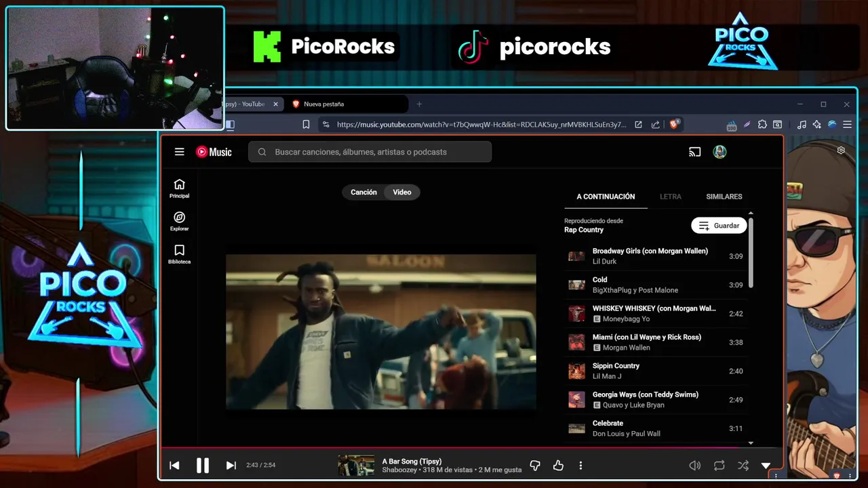This screenshot has height=488, width=868.
Task: Collapse the player page with down arrow
Action: point(766,466)
